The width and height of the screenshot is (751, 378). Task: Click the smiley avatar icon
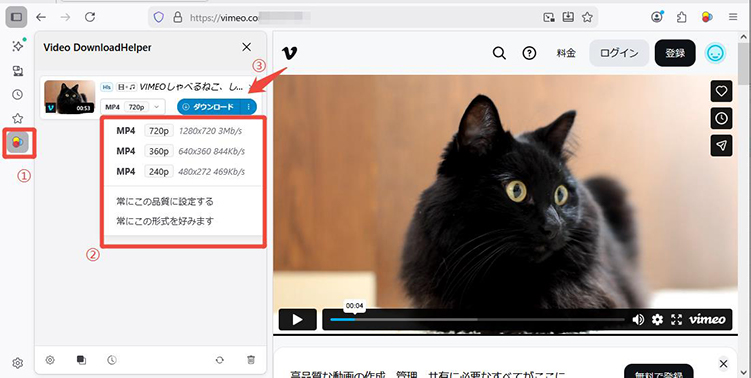pos(716,53)
